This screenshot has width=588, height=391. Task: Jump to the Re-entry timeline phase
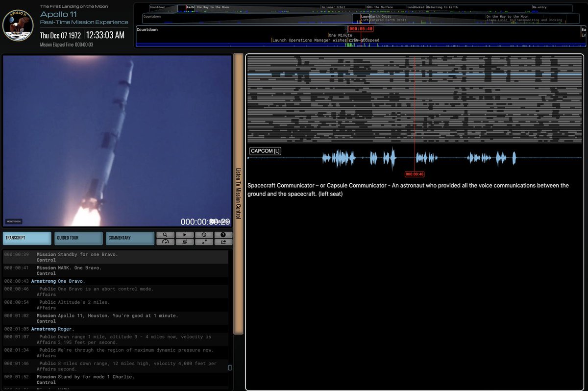tap(539, 7)
